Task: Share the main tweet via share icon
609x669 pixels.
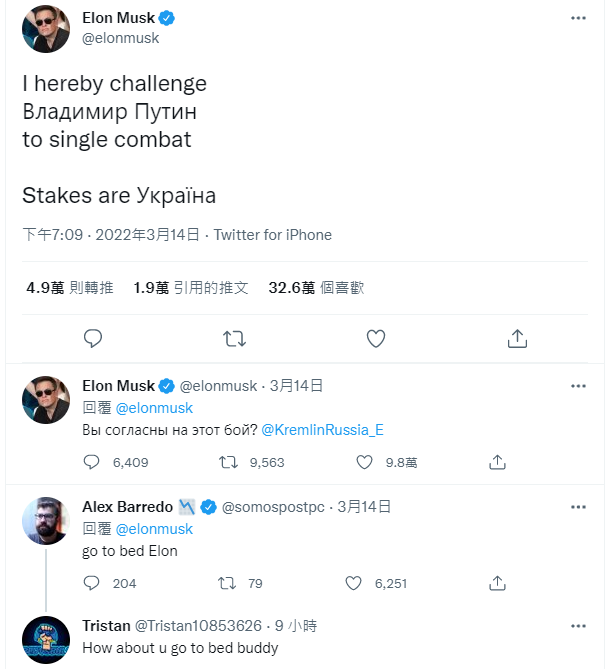Action: tap(517, 339)
